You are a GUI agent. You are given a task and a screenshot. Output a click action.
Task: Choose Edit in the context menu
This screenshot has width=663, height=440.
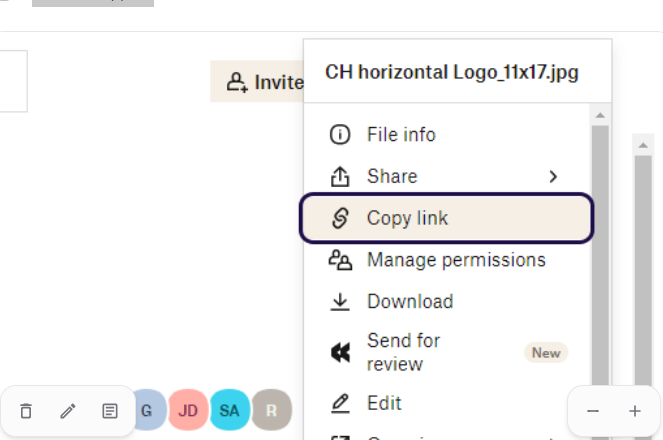click(384, 403)
